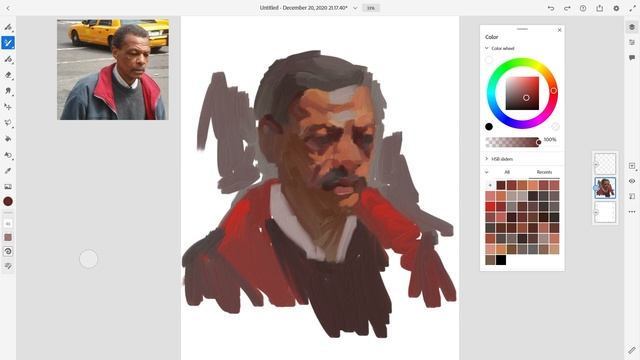
Task: Collapse the Color wheel section
Action: coord(487,48)
